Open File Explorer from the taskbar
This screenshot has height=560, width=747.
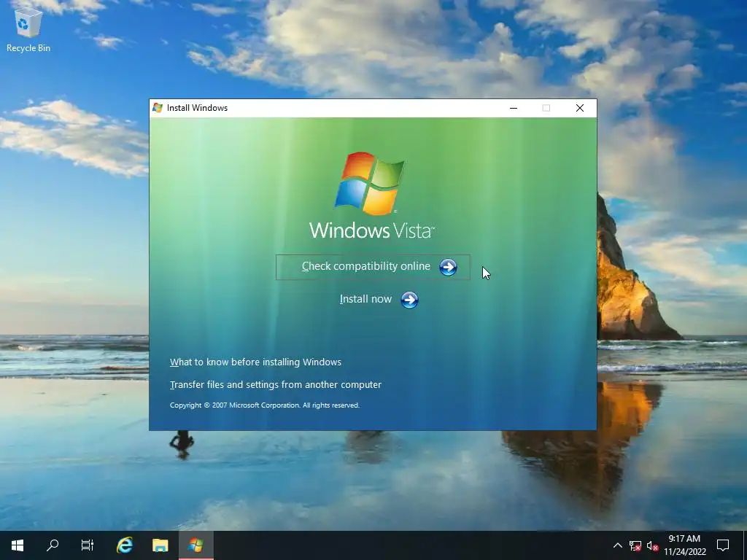(160, 545)
